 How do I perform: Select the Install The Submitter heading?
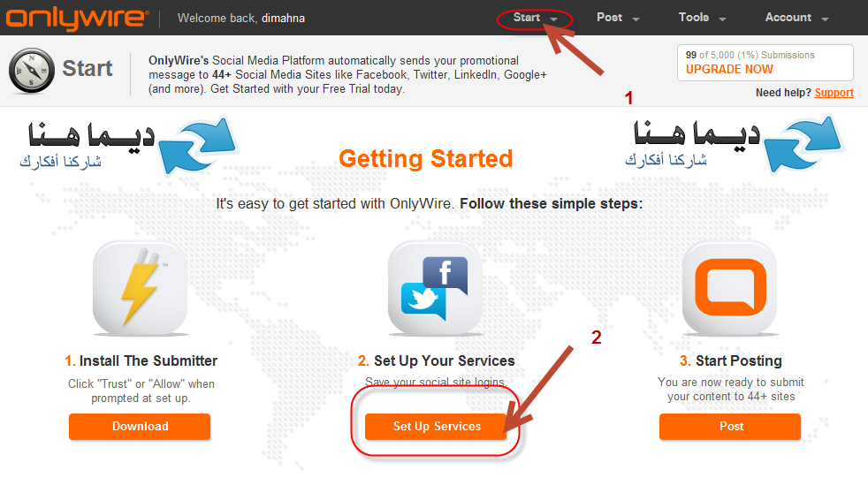pyautogui.click(x=141, y=360)
